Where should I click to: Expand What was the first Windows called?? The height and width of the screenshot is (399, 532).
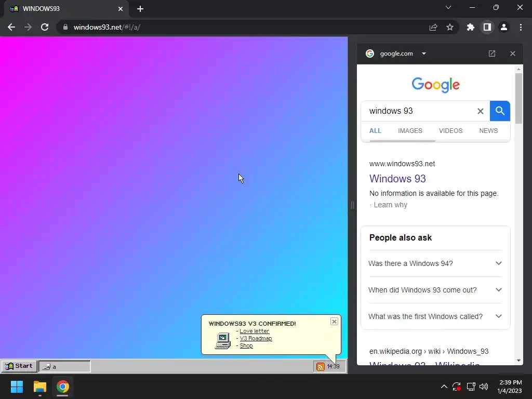coord(435,316)
